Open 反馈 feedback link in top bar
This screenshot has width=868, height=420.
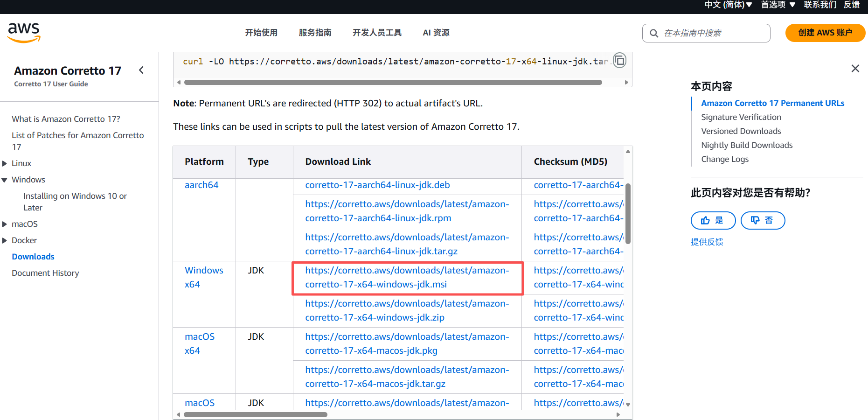click(852, 5)
